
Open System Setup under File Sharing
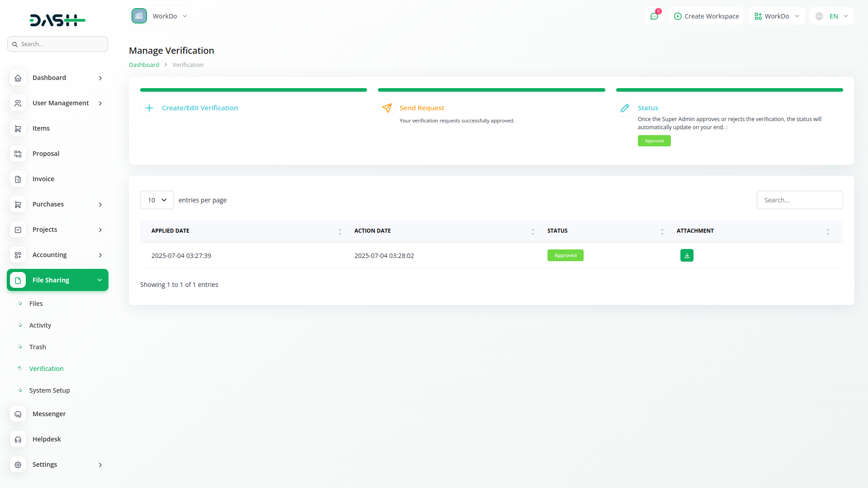click(x=49, y=390)
